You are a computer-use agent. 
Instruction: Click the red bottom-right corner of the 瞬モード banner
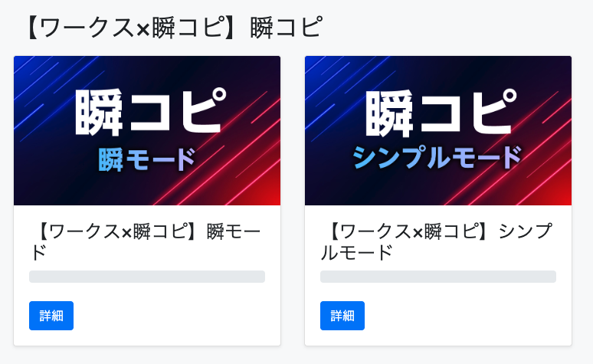pyautogui.click(x=268, y=195)
